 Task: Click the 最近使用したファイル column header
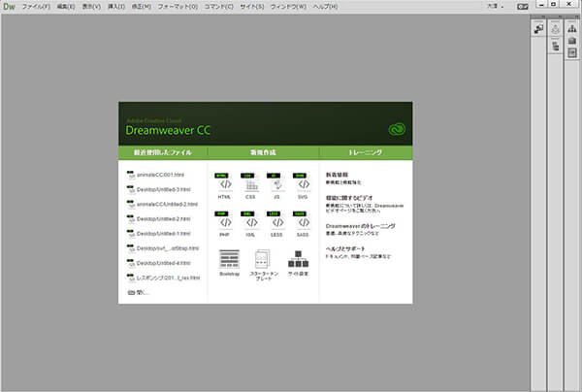163,152
